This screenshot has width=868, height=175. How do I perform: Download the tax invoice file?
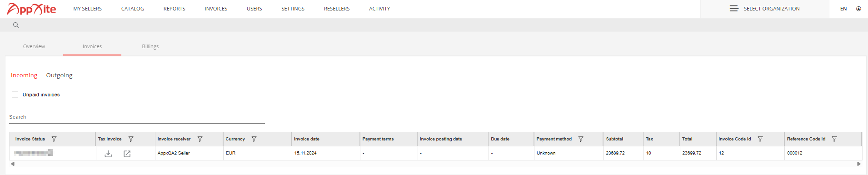click(x=108, y=154)
